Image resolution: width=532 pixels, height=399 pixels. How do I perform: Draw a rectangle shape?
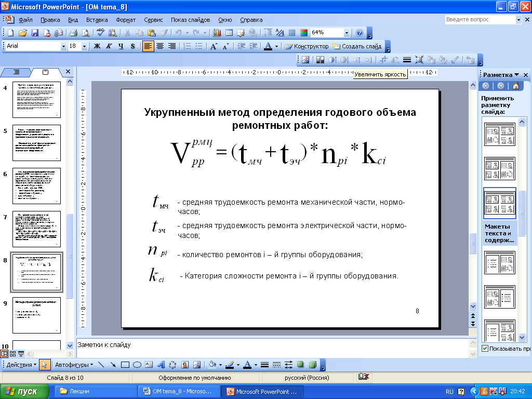125,365
